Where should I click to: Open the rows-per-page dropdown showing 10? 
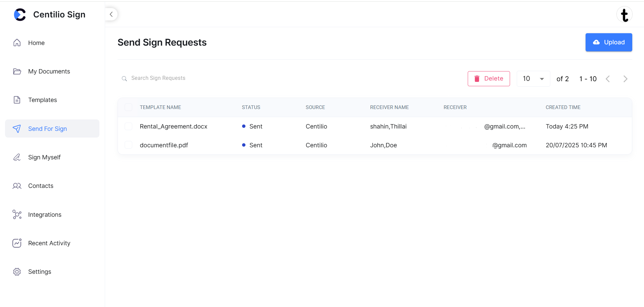coord(533,79)
